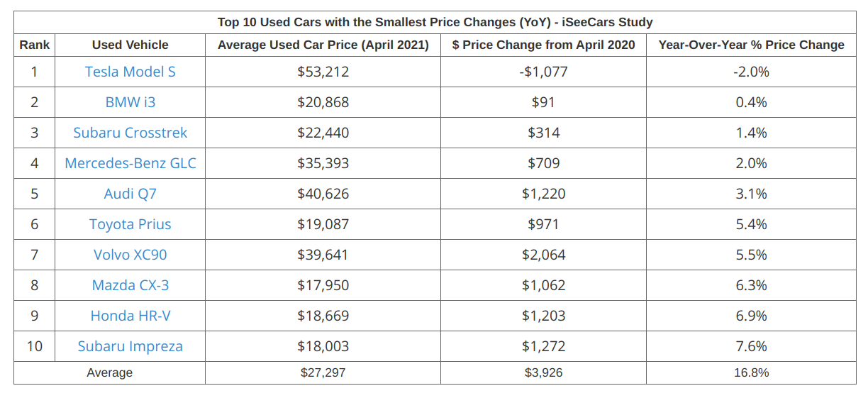868x398 pixels.
Task: Click Average Used Car Price header
Action: (323, 45)
